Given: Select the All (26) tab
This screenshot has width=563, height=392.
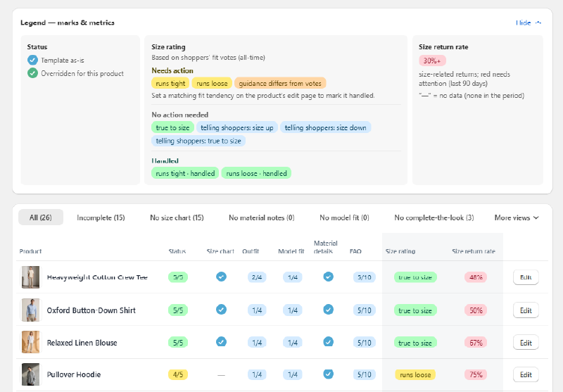Looking at the screenshot, I should [x=41, y=217].
